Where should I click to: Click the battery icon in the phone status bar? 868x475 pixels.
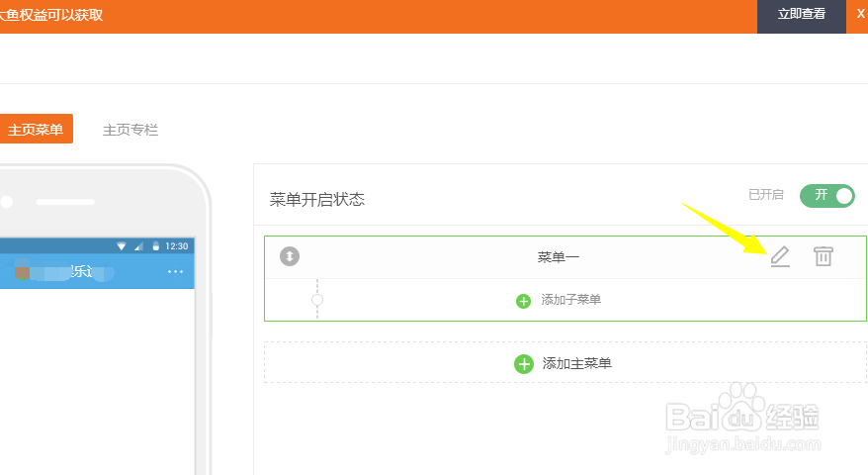pyautogui.click(x=155, y=245)
